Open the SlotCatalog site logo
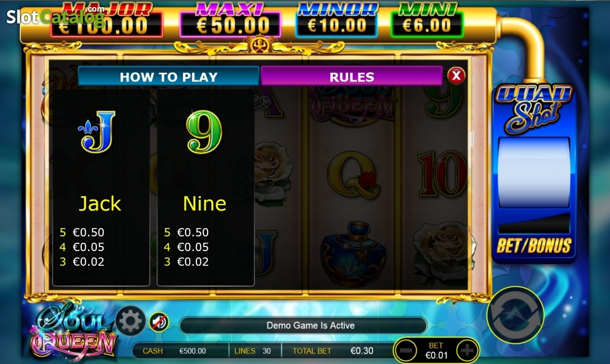This screenshot has height=364, width=610. (55, 16)
